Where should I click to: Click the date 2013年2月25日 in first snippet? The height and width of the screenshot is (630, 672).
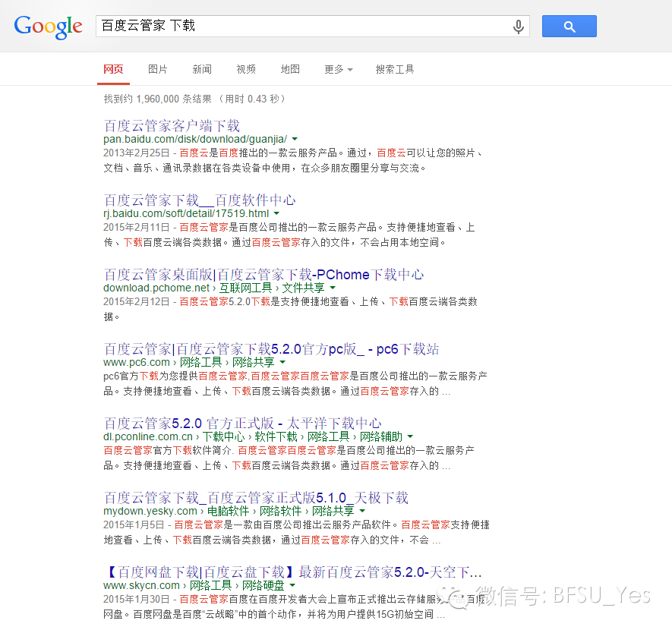click(x=137, y=153)
